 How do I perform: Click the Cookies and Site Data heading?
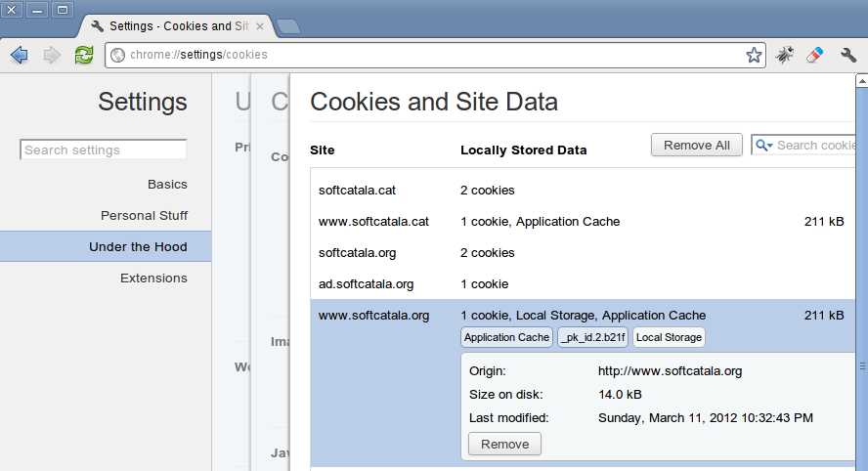click(434, 102)
